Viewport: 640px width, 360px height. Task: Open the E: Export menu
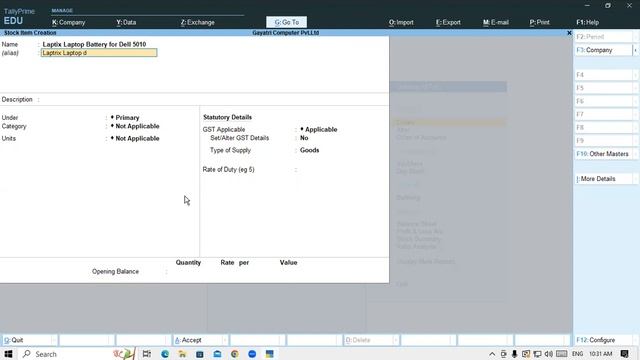pyautogui.click(x=448, y=22)
